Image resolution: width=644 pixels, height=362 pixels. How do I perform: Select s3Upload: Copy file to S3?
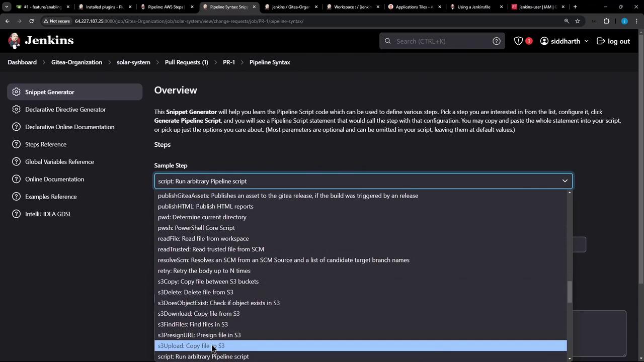360,346
